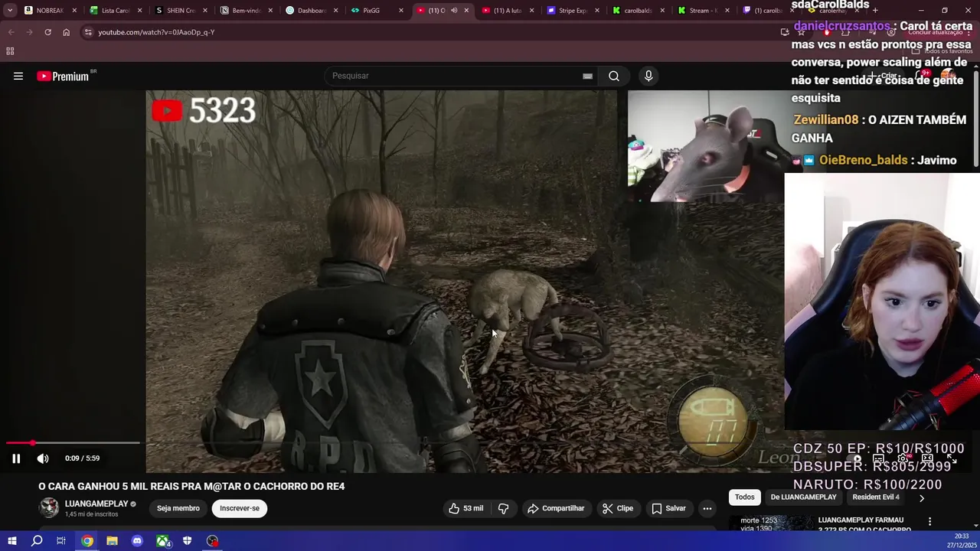Open Chrome from the taskbar
Image resolution: width=980 pixels, height=551 pixels.
87,541
